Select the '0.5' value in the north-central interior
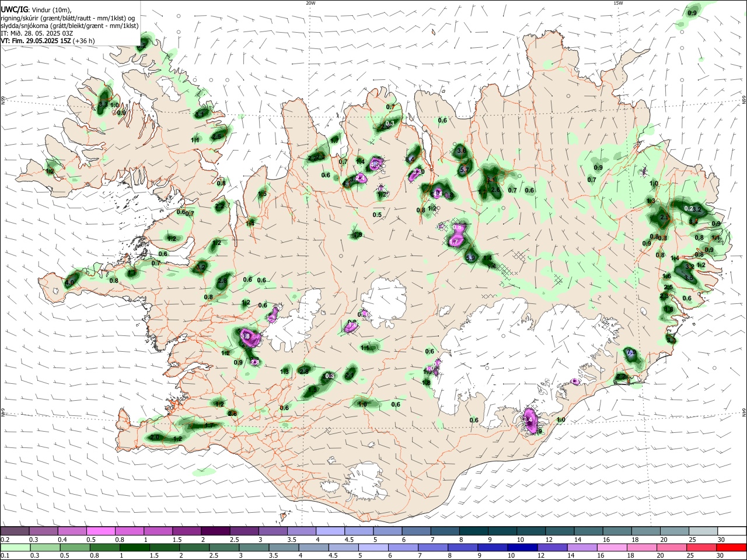This screenshot has width=747, height=560. pos(377,215)
